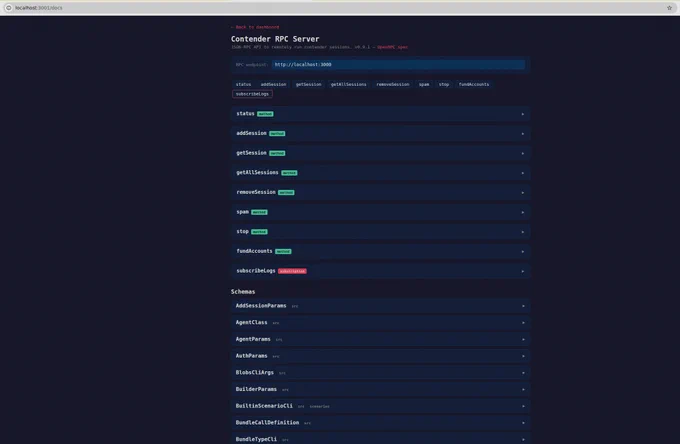
Task: Go back via the Back to dashboard link
Action: [x=255, y=27]
